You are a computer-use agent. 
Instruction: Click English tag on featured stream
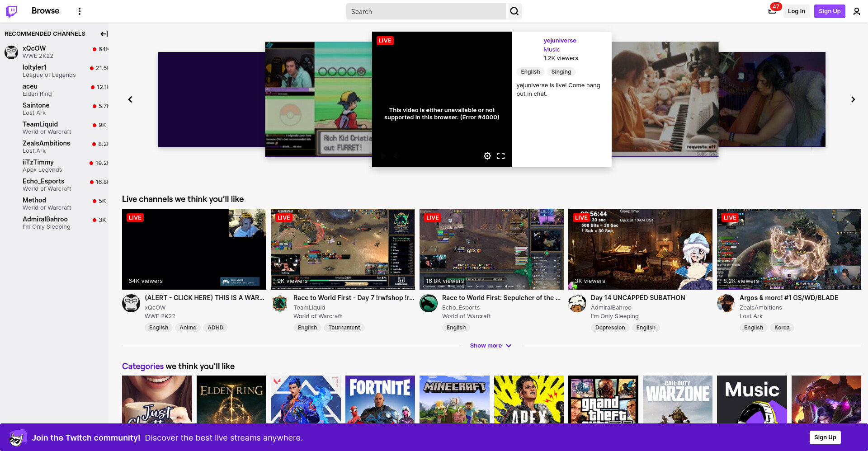pyautogui.click(x=530, y=72)
